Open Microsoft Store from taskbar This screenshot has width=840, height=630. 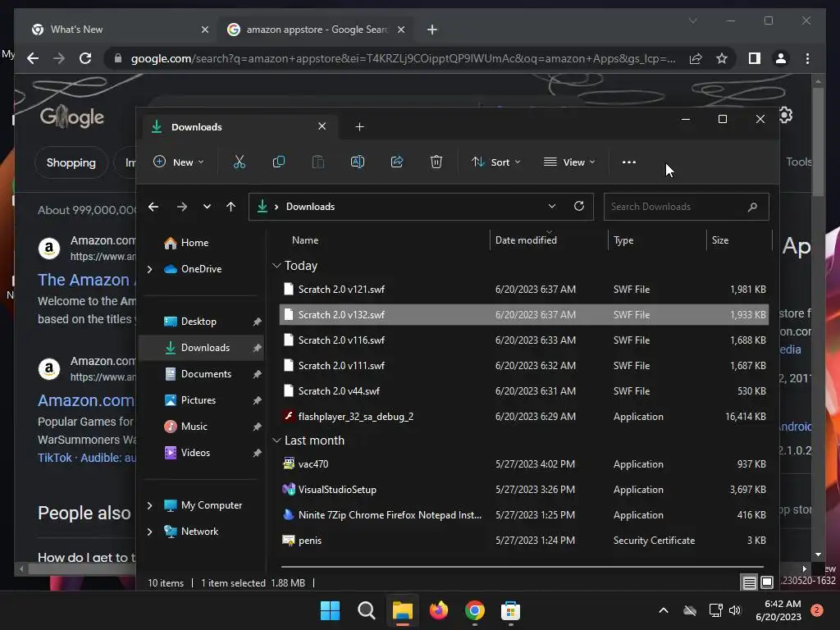[510, 610]
